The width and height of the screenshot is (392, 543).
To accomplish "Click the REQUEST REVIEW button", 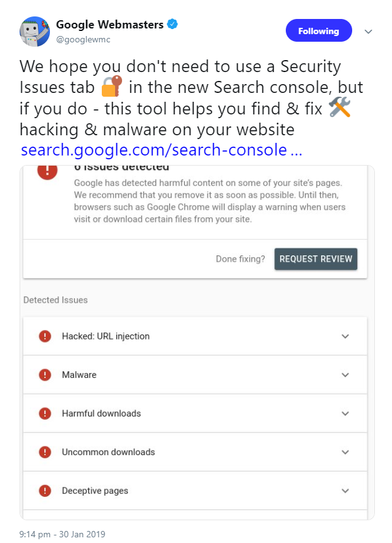I will pyautogui.click(x=315, y=259).
